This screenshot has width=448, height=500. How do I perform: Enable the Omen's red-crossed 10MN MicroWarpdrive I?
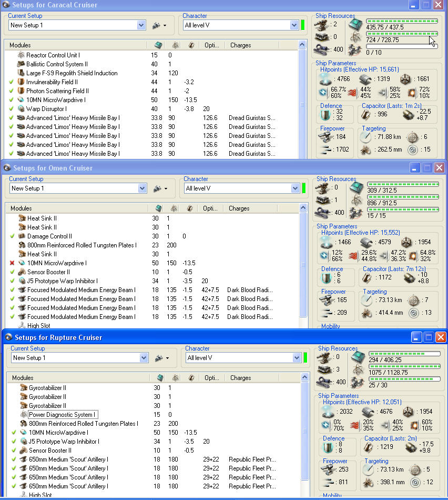tap(13, 263)
